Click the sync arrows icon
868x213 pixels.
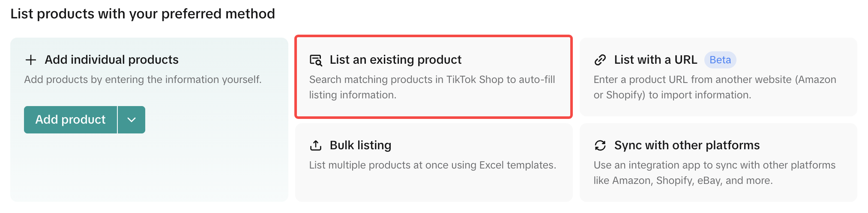point(600,145)
